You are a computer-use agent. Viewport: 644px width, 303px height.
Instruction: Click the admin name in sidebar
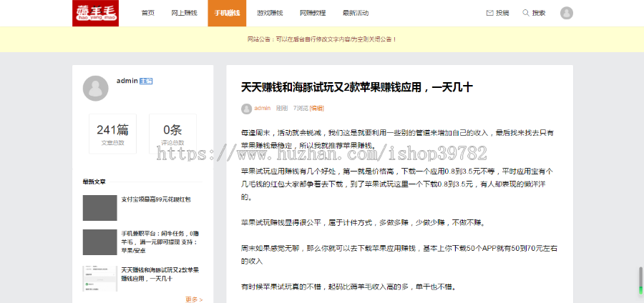coord(127,81)
